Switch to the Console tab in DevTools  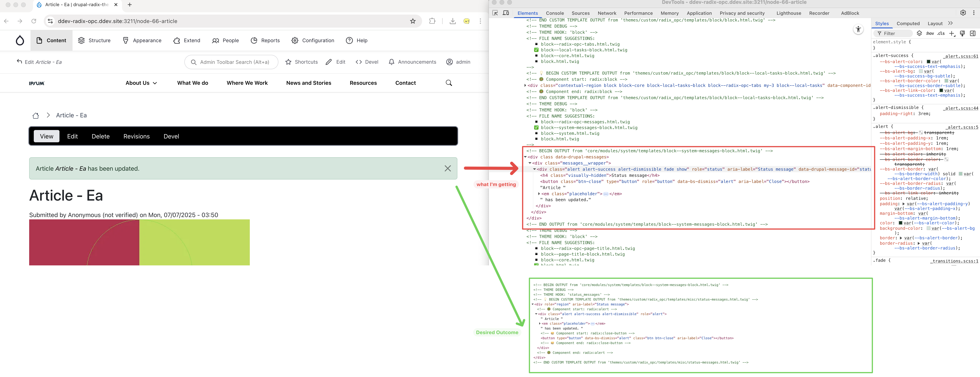click(555, 13)
